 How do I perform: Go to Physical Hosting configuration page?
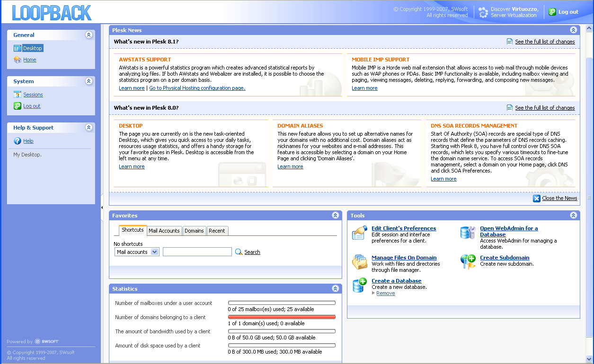[x=197, y=88]
